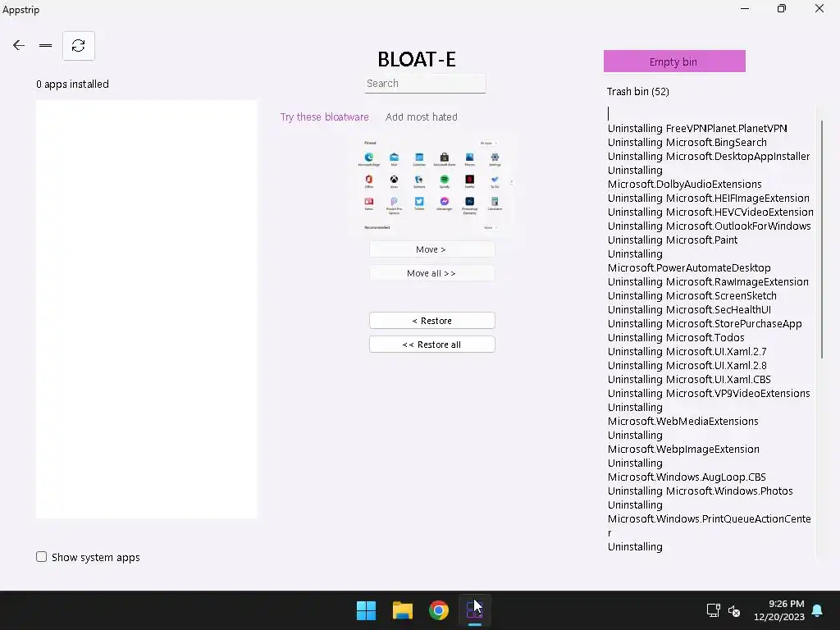Click the Appstrip taskbar icon

tap(474, 610)
